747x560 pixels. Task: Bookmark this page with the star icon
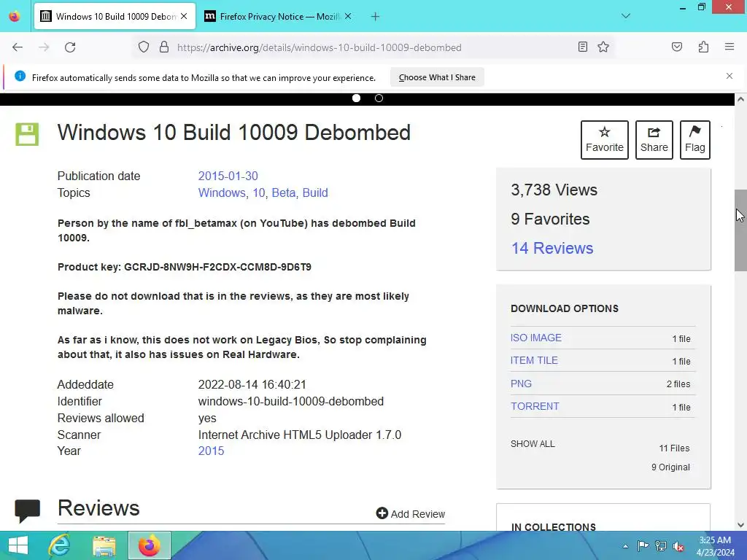click(x=603, y=47)
